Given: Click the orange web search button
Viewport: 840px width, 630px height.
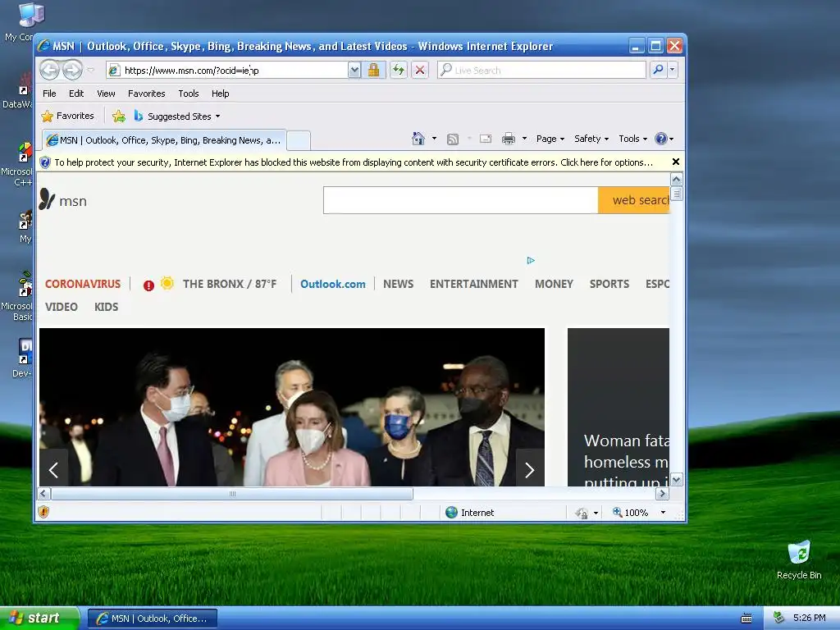Looking at the screenshot, I should [x=634, y=200].
